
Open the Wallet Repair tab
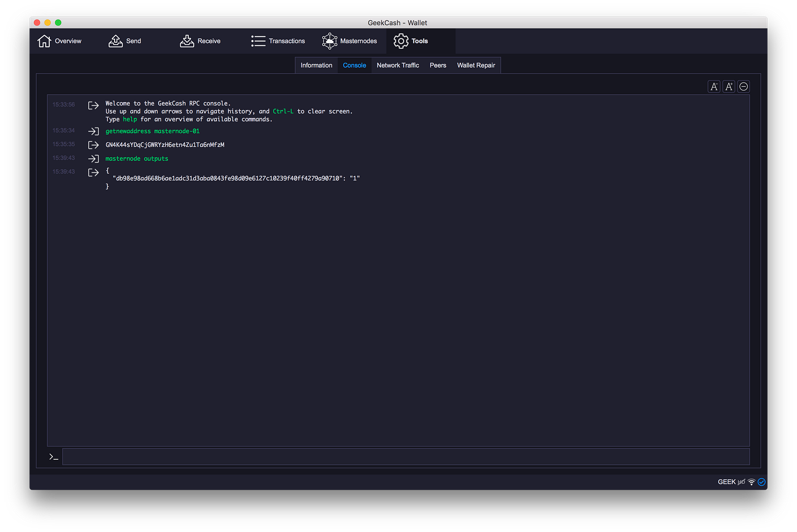pyautogui.click(x=476, y=65)
